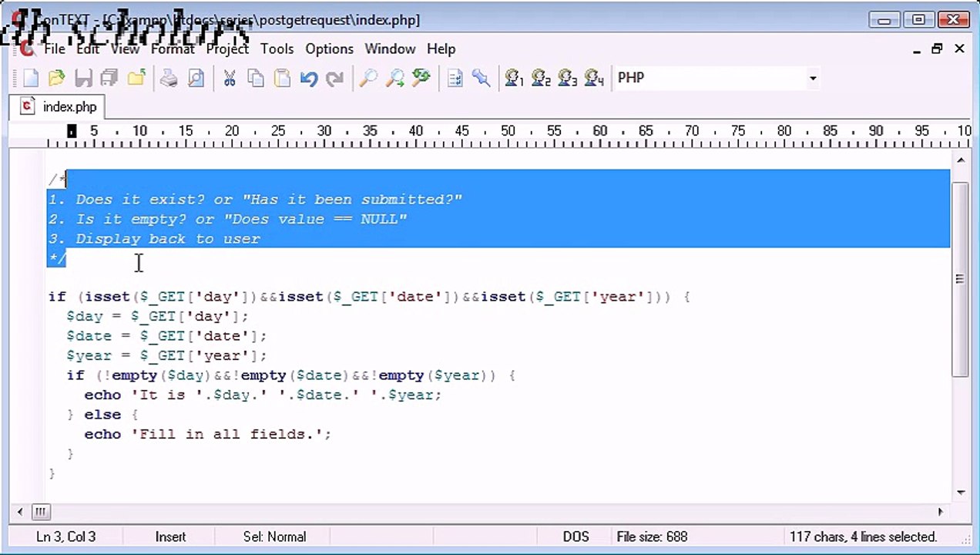
Task: Run user command 3 icon
Action: tap(567, 78)
